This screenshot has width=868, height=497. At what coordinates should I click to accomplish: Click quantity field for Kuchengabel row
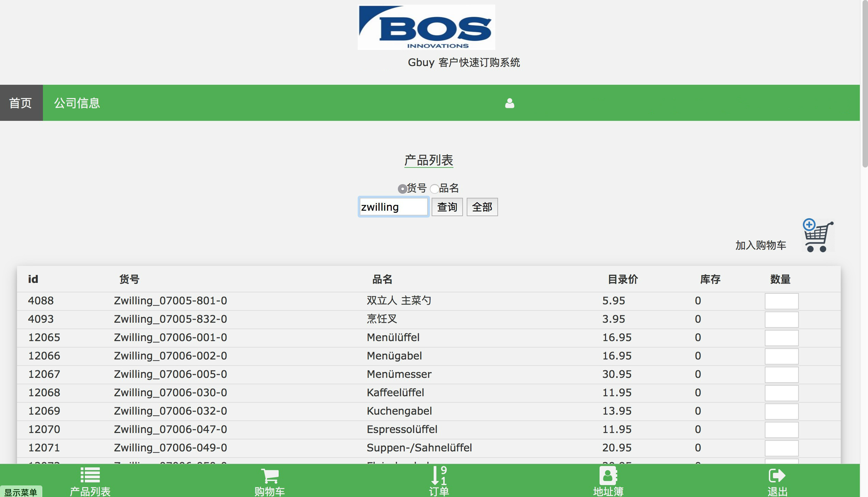coord(781,412)
